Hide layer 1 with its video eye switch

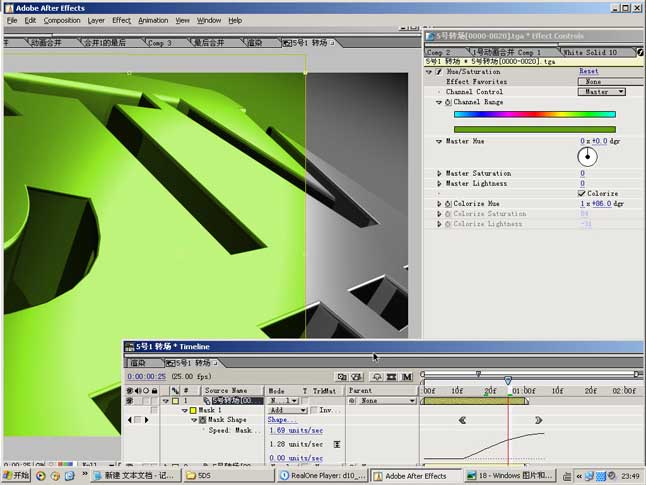coord(129,401)
